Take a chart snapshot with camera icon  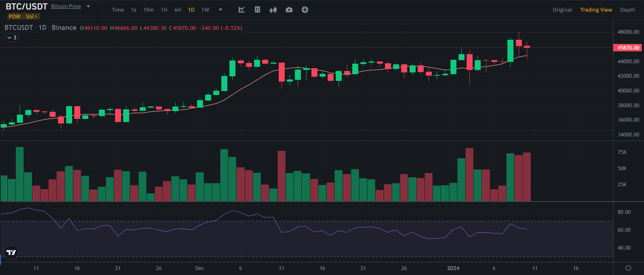[x=289, y=10]
